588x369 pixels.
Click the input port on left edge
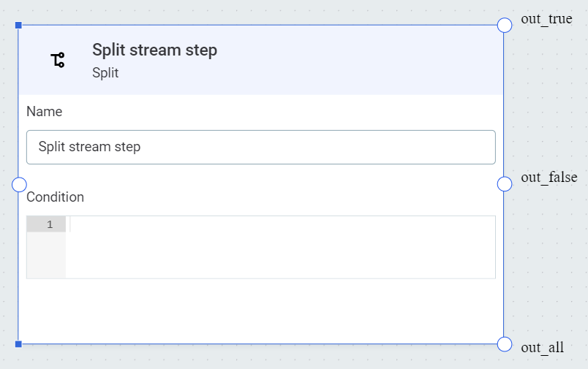coord(20,184)
